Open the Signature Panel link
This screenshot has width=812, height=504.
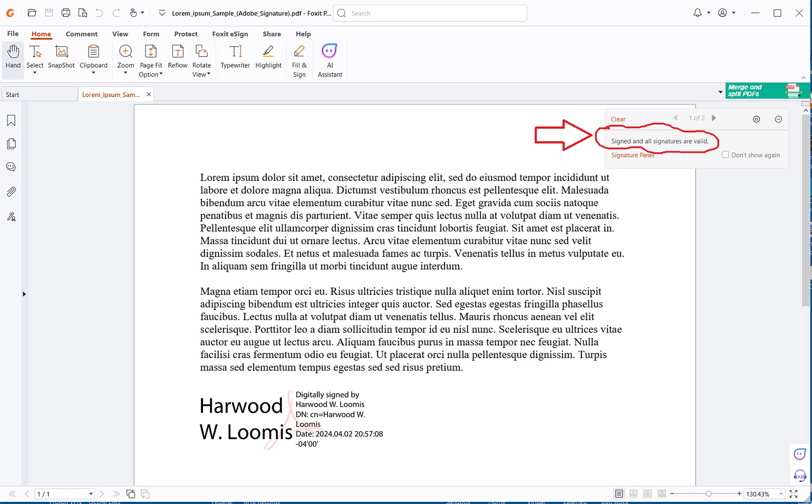632,155
